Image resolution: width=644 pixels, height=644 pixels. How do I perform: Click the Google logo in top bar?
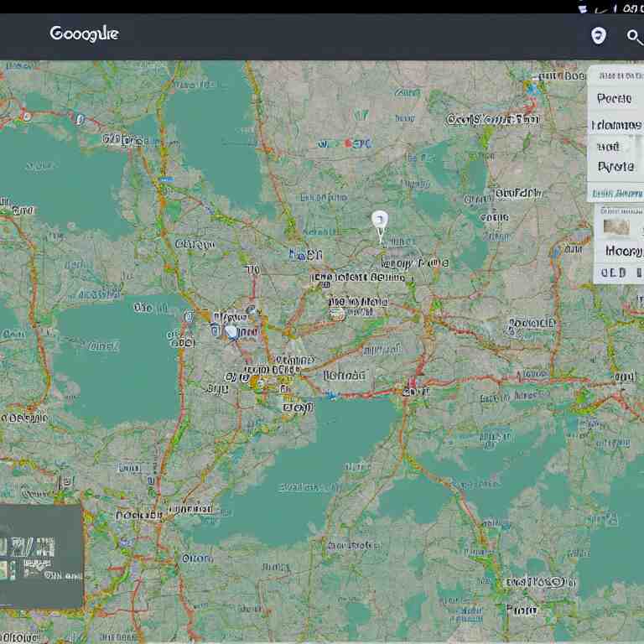[x=84, y=34]
